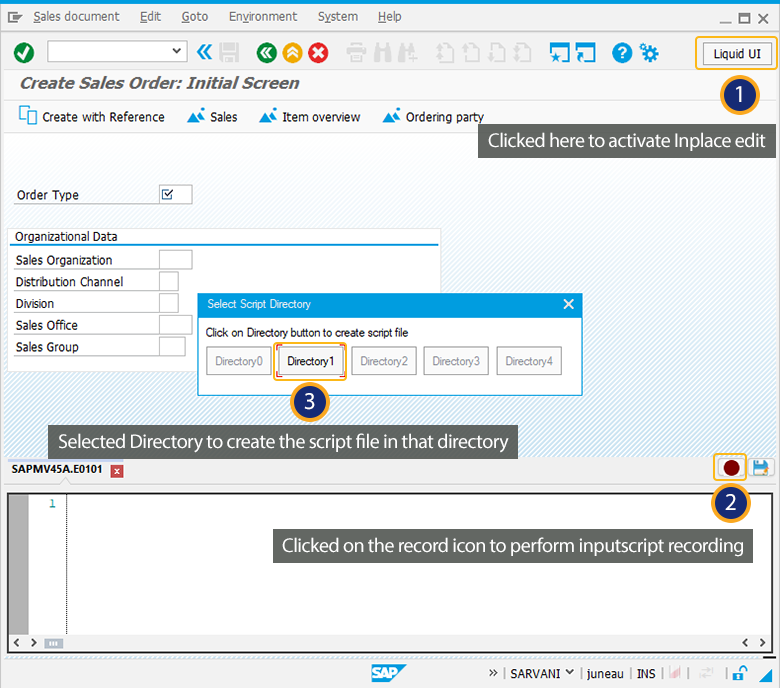Image resolution: width=780 pixels, height=688 pixels.
Task: Click the Item overview button
Action: pos(310,116)
